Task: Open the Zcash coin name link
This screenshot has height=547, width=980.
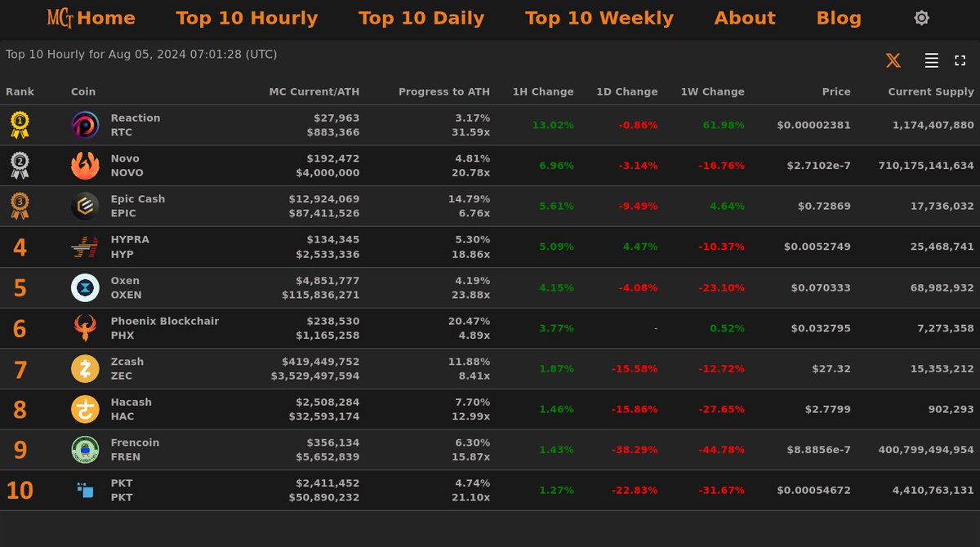Action: point(127,362)
